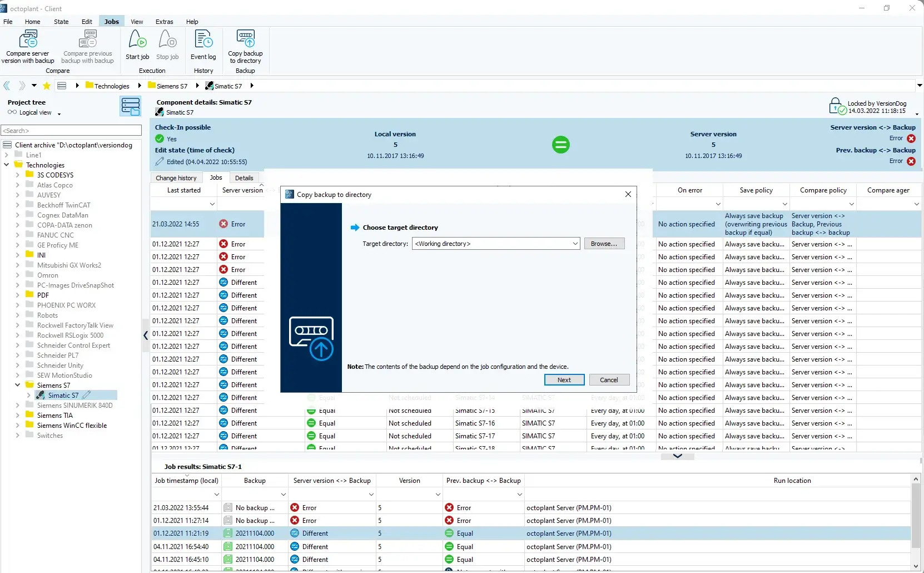This screenshot has width=924, height=573.
Task: Click Compare previous backup with backup icon
Action: click(87, 39)
